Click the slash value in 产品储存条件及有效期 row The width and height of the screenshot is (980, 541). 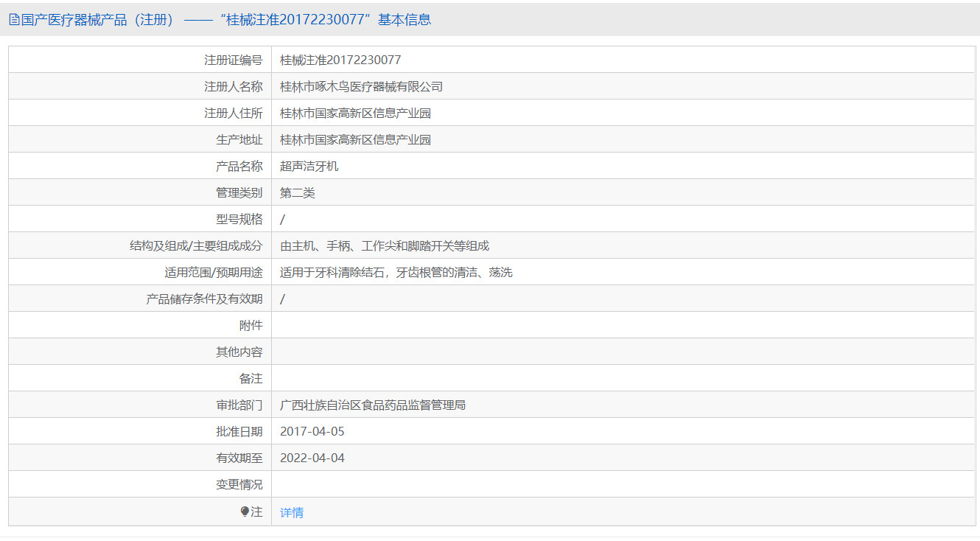[283, 299]
